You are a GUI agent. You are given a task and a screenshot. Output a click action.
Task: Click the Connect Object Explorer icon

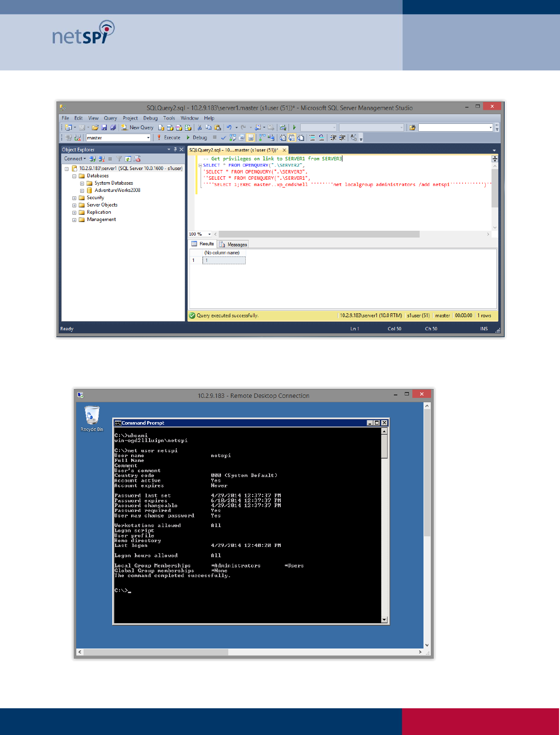[92, 158]
